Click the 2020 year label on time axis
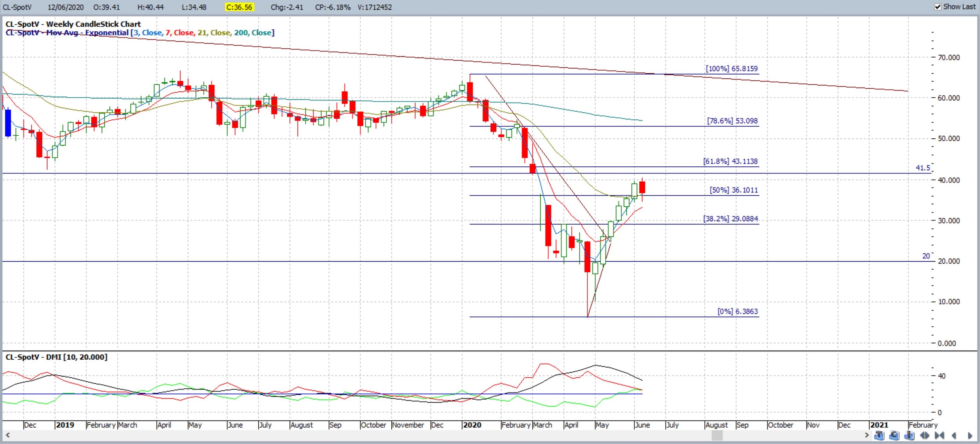The height and width of the screenshot is (444, 980). click(472, 425)
